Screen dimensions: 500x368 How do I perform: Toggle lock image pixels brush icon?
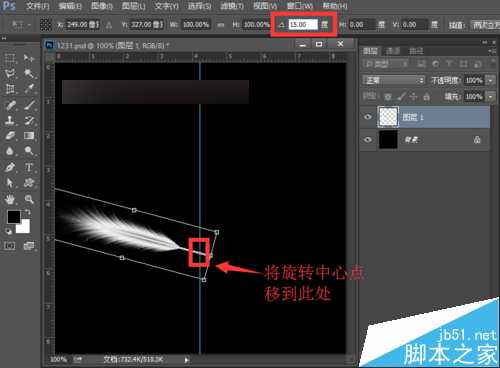point(401,97)
